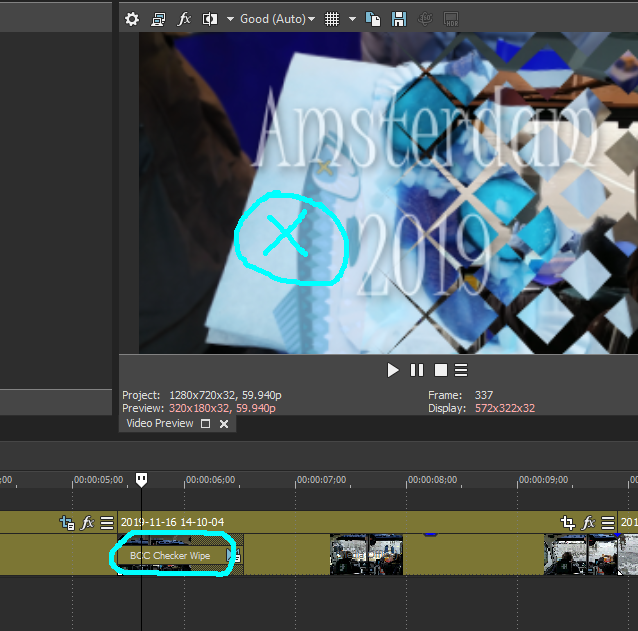638x631 pixels.
Task: Toggle Overlays grid icon
Action: pos(332,19)
